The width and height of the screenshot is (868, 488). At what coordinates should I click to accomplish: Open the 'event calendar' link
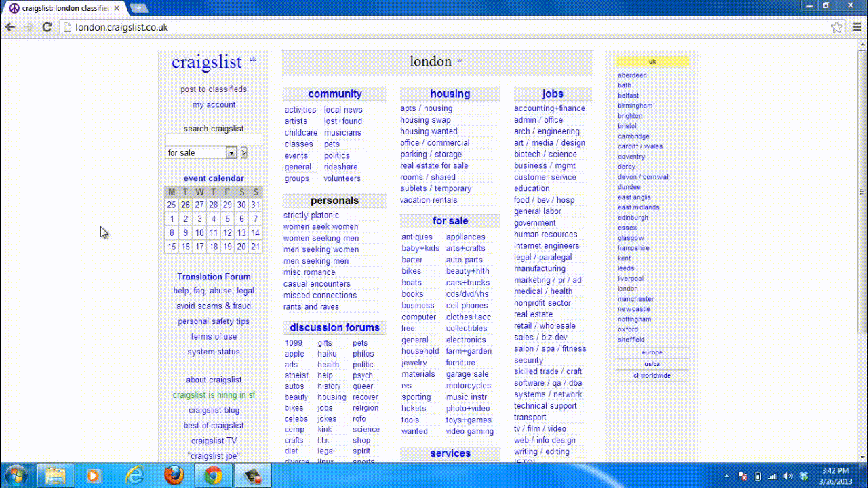(x=214, y=179)
